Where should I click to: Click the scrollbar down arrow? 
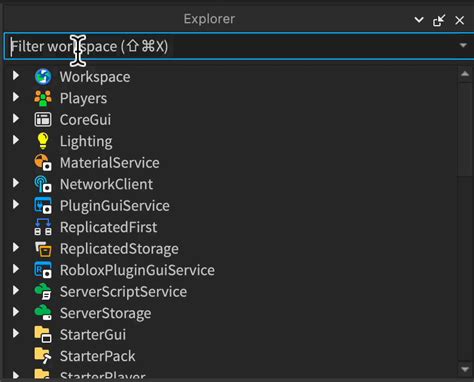coord(465,369)
